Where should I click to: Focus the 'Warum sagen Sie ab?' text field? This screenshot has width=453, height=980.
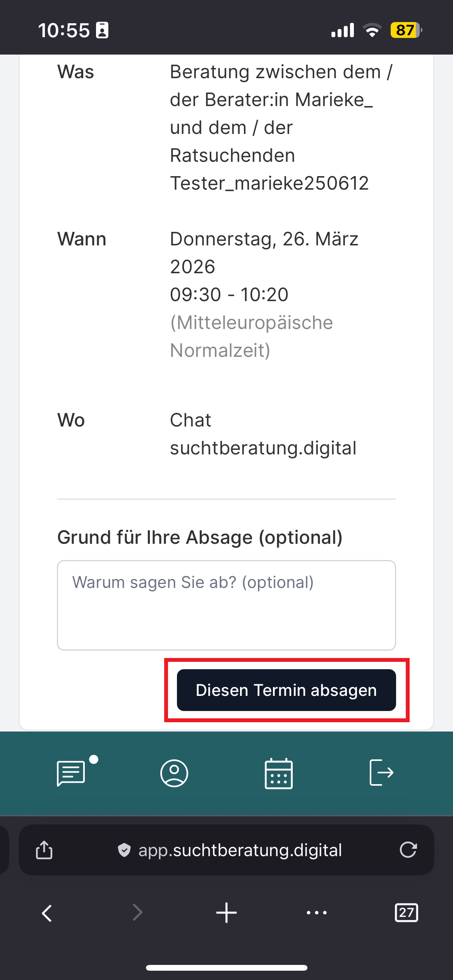point(226,605)
